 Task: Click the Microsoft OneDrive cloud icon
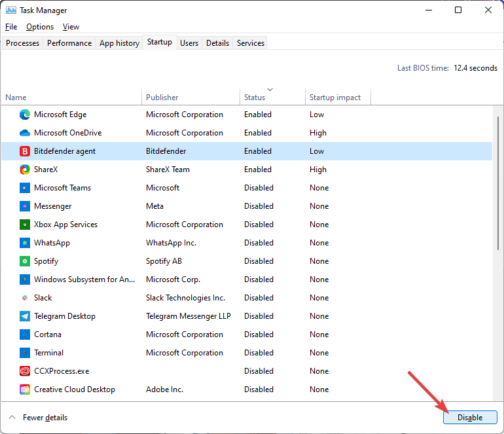[x=25, y=133]
